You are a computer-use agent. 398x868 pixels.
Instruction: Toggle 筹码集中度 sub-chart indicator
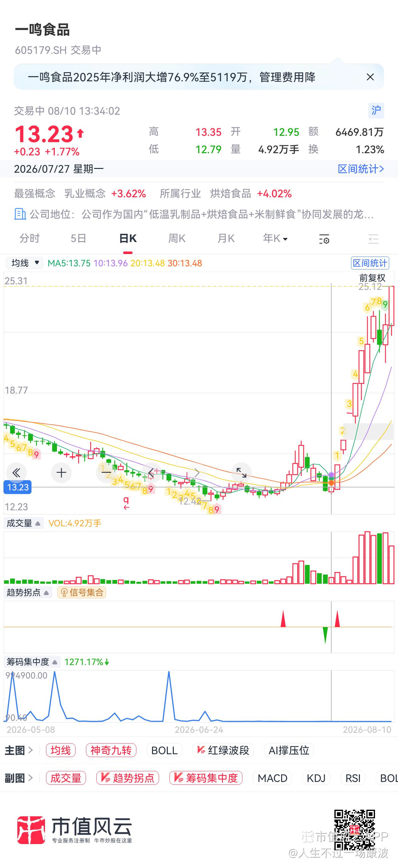(x=206, y=778)
